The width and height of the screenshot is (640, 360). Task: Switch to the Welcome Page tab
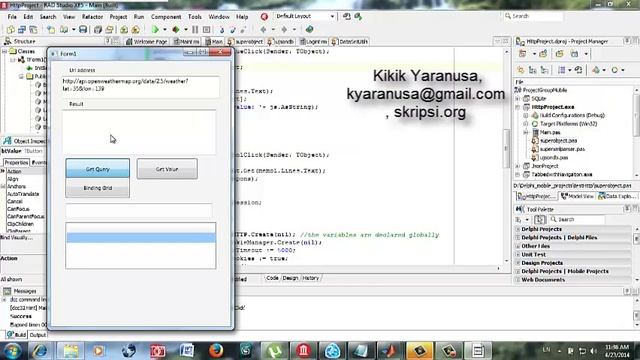(x=147, y=42)
